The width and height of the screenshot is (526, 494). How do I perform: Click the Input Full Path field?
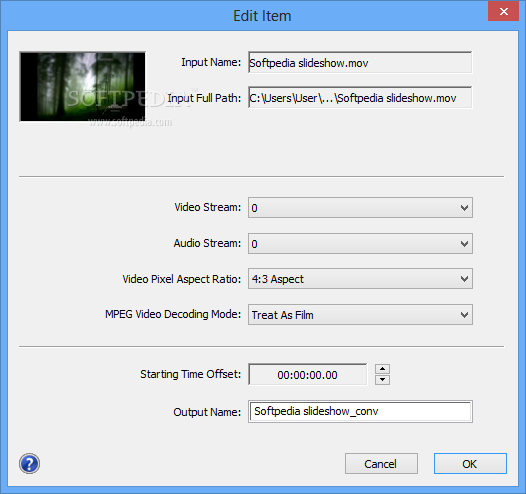click(x=360, y=98)
